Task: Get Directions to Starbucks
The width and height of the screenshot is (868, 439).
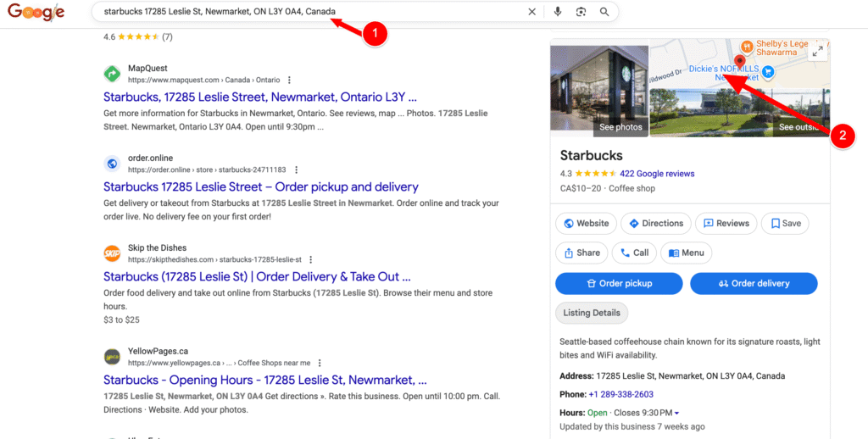Action: 656,224
